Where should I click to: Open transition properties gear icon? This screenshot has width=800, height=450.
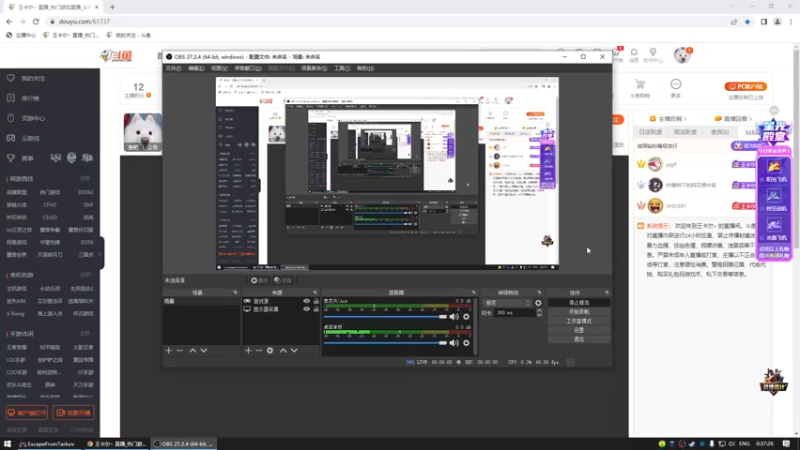(x=538, y=303)
